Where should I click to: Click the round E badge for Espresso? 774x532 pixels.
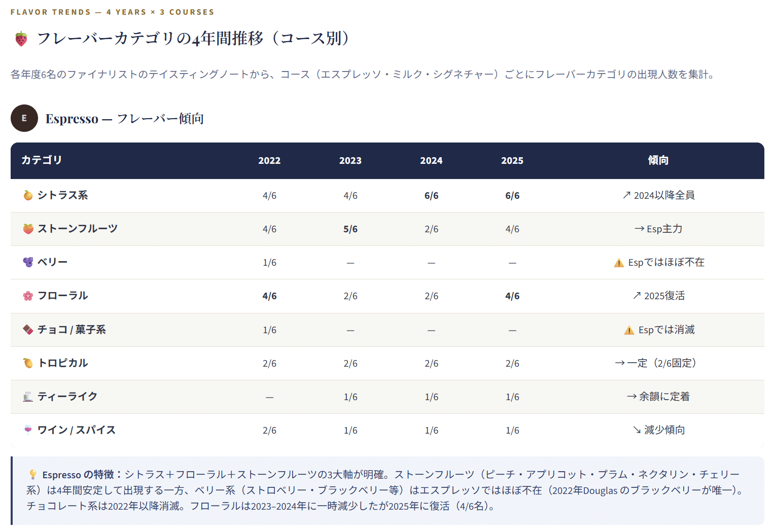click(24, 118)
